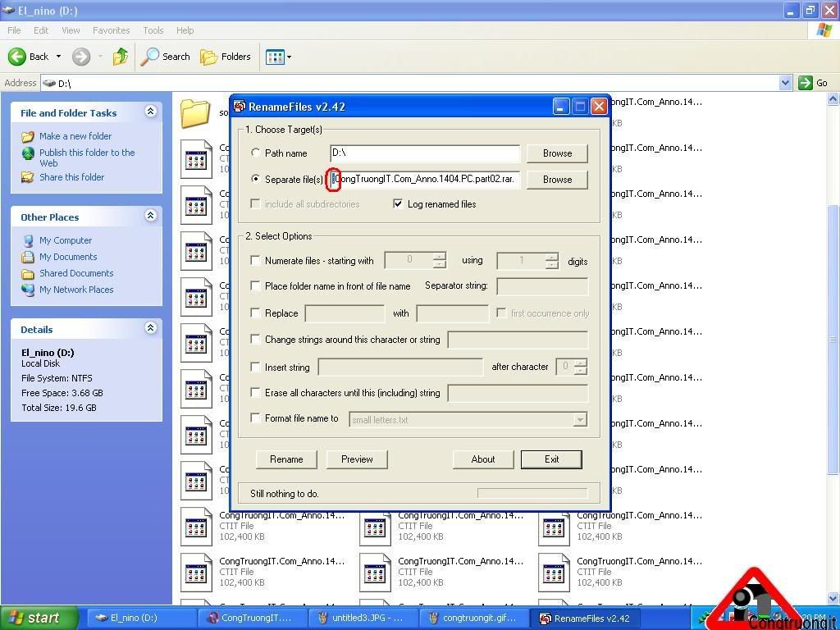Click Make a new folder icon
The image size is (840, 630).
click(x=28, y=137)
